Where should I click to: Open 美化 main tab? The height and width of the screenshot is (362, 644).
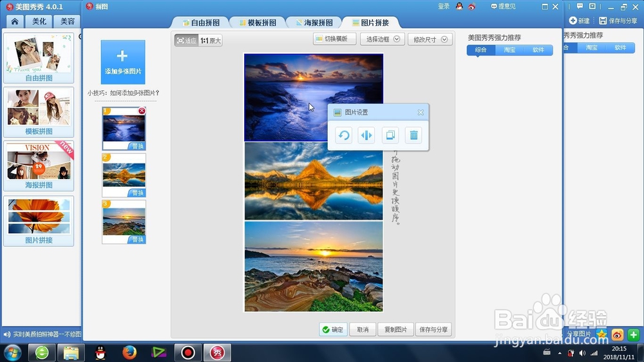coord(39,21)
